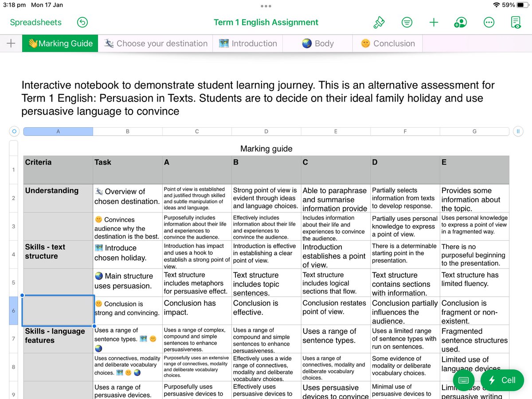Open the More options ellipsis menu

pos(489,23)
